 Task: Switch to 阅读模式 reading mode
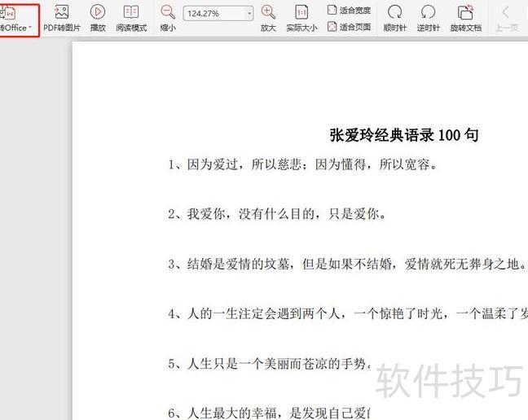coord(131,20)
